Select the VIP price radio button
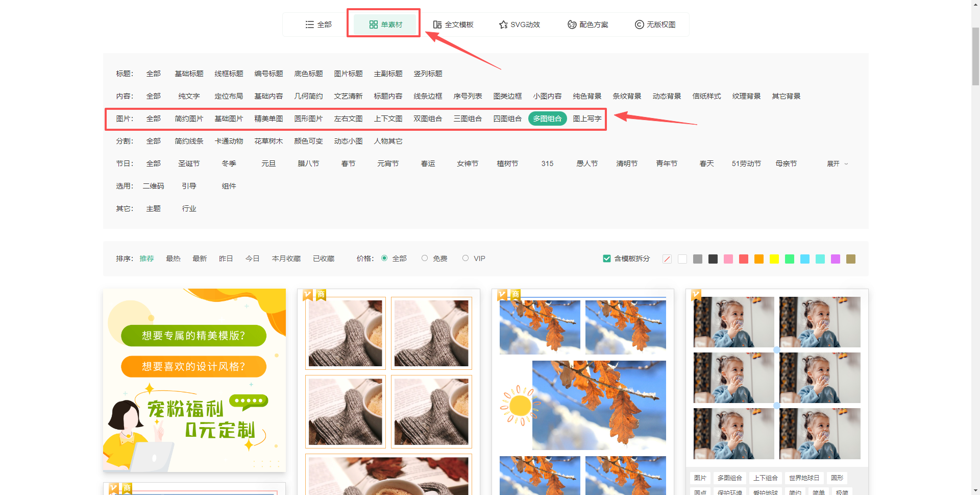 (465, 258)
